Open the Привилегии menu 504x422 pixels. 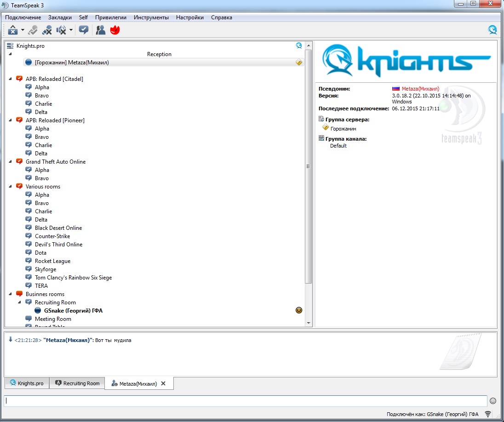pos(110,17)
